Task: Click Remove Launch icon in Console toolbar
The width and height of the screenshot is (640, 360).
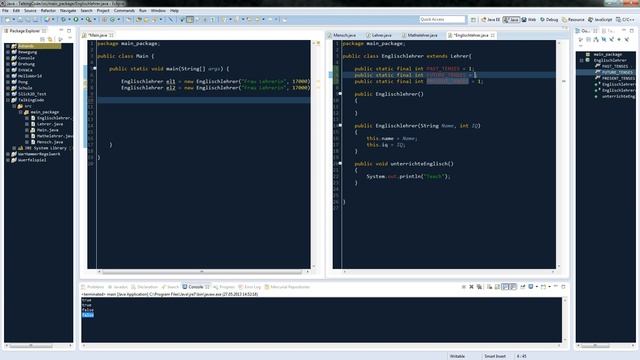Action: [x=471, y=287]
